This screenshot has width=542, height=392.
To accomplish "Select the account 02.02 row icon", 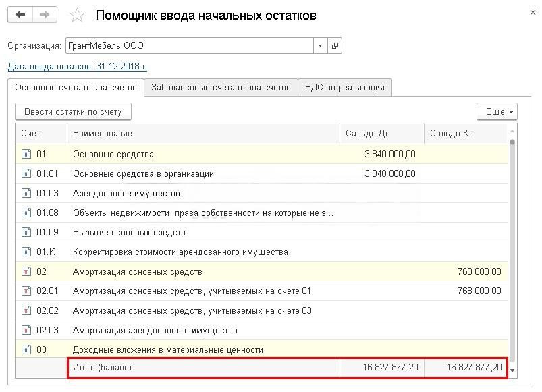I will 26,310.
